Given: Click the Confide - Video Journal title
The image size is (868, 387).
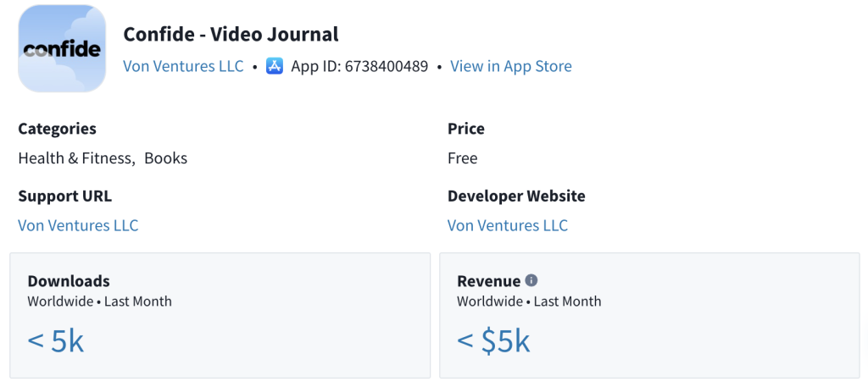Looking at the screenshot, I should (x=231, y=34).
